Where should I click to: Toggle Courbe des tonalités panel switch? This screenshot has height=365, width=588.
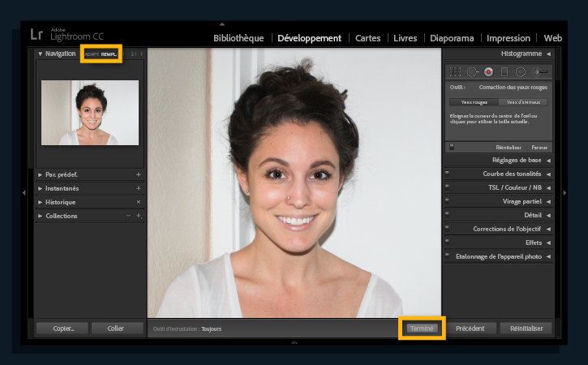447,174
